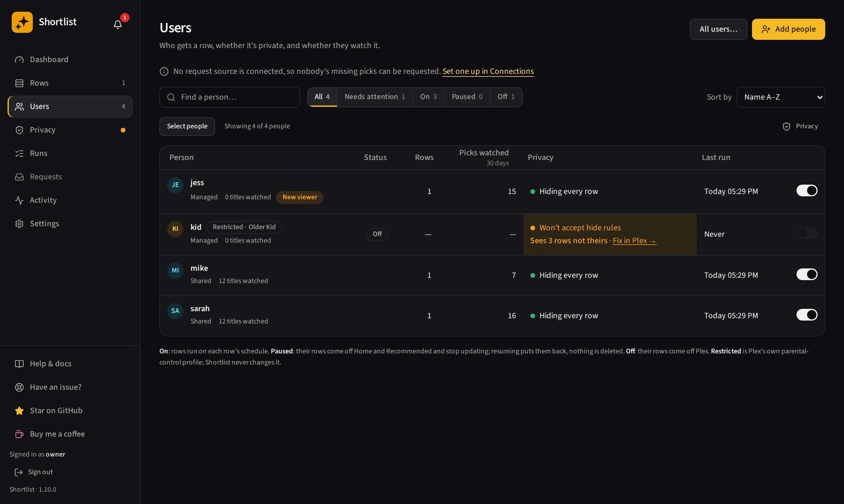Click Have an issue? support link

pyautogui.click(x=70, y=387)
